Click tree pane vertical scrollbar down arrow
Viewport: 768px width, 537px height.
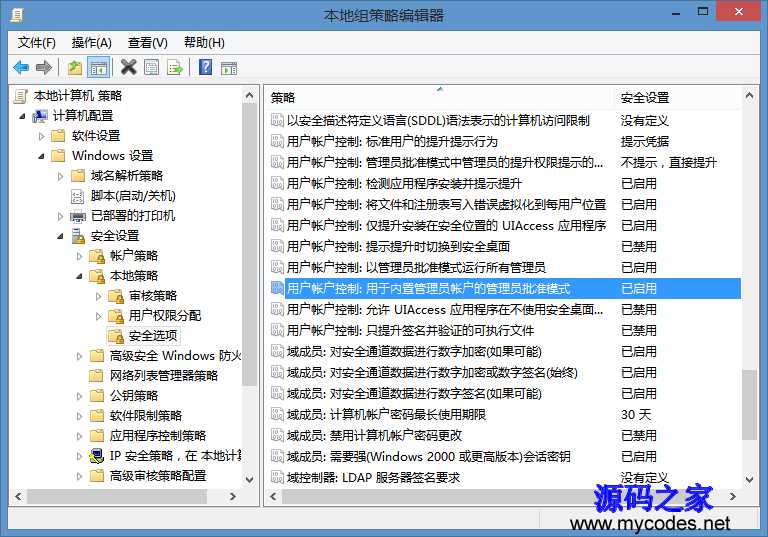click(249, 479)
